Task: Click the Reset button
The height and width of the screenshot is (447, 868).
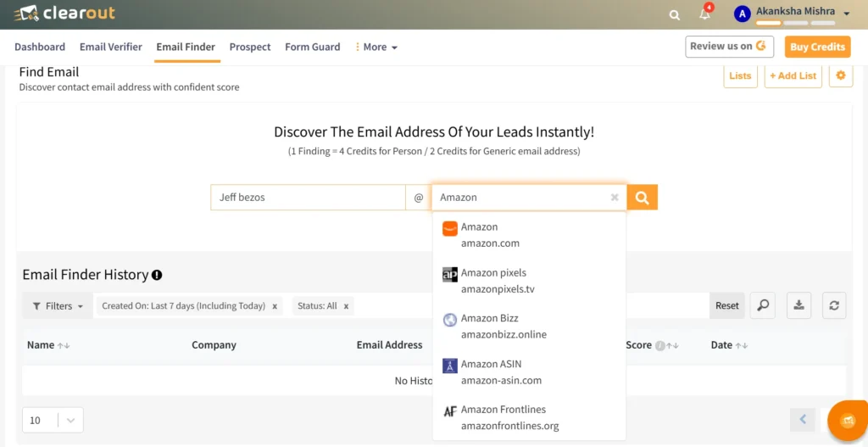Action: (x=726, y=305)
